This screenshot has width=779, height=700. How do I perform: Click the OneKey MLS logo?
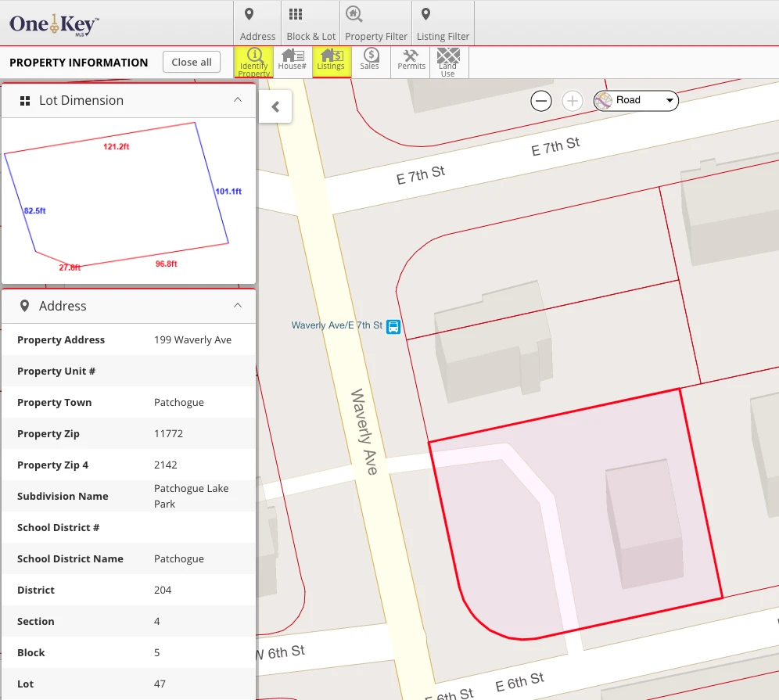tap(54, 24)
